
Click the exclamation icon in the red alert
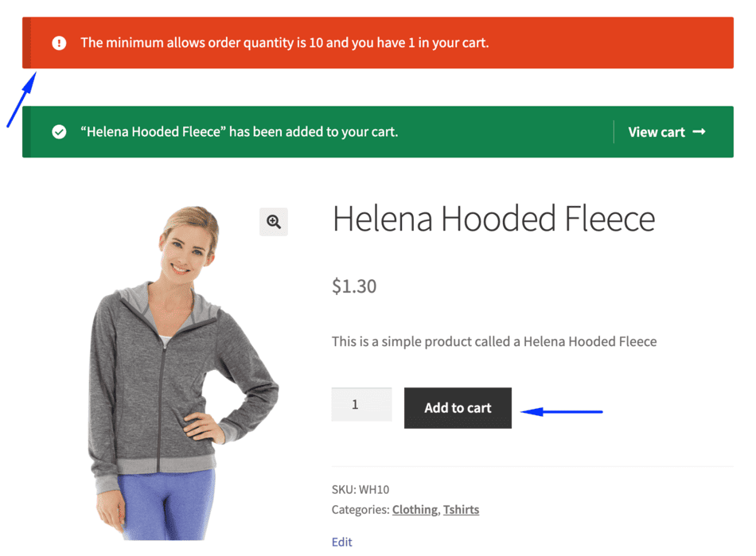tap(59, 43)
